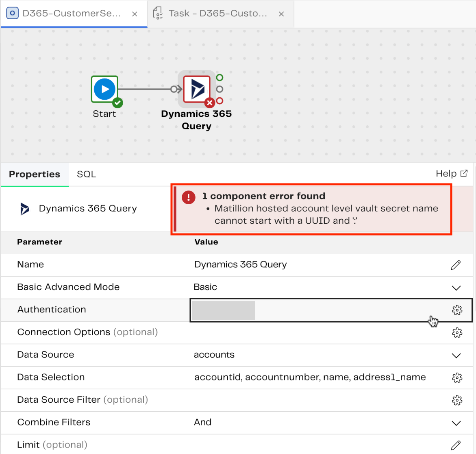
Task: Click the red failure output connector
Action: click(220, 100)
